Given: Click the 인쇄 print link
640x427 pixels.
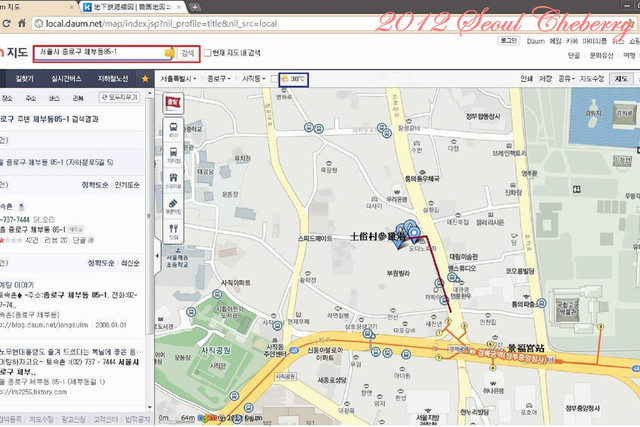Looking at the screenshot, I should pyautogui.click(x=527, y=78).
